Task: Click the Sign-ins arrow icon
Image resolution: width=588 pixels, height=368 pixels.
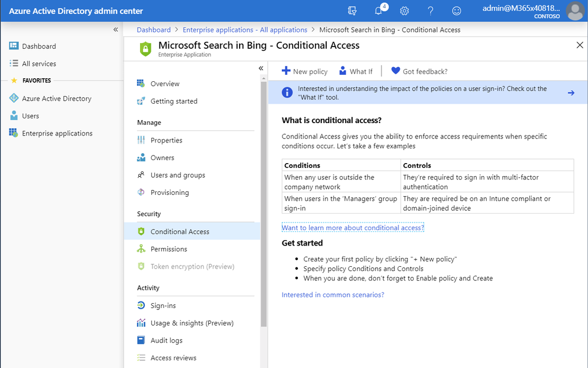Action: coord(141,306)
